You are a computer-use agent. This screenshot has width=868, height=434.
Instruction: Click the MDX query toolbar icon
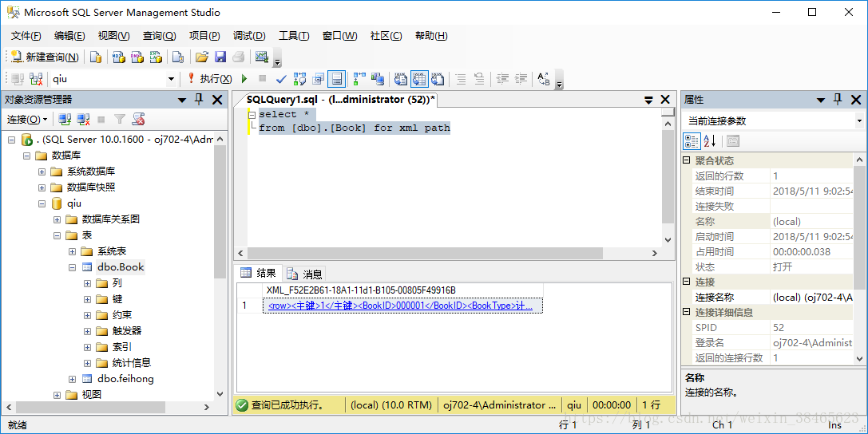[119, 57]
